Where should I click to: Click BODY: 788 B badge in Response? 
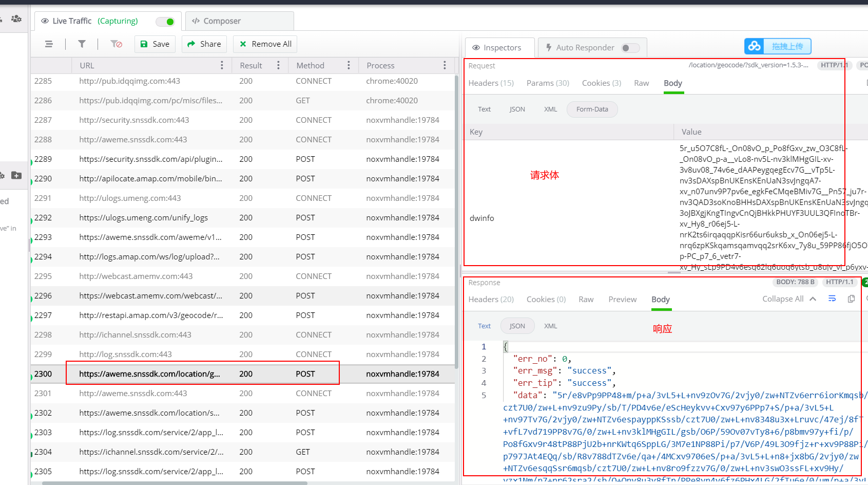click(795, 282)
